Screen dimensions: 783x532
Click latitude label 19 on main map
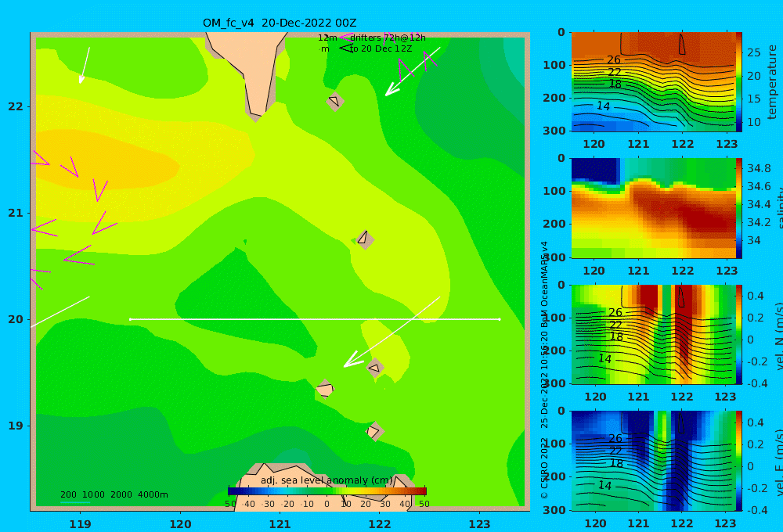tap(16, 426)
